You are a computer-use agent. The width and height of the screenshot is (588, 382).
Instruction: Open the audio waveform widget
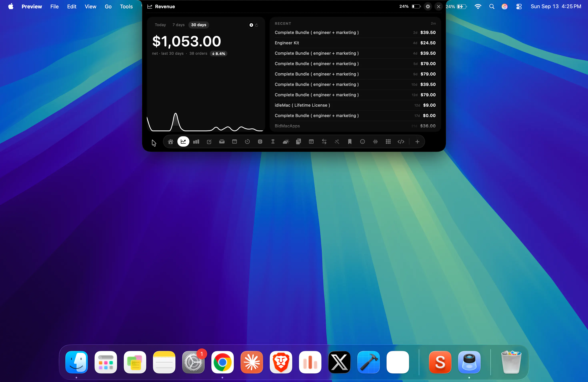pos(375,142)
